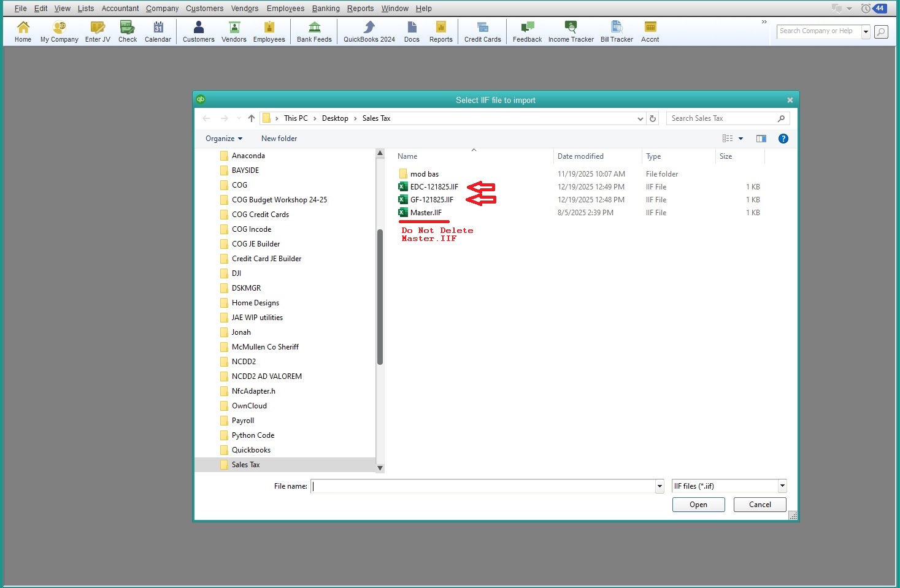Open the Calendar icon
Image resolution: width=900 pixels, height=588 pixels.
point(158,31)
